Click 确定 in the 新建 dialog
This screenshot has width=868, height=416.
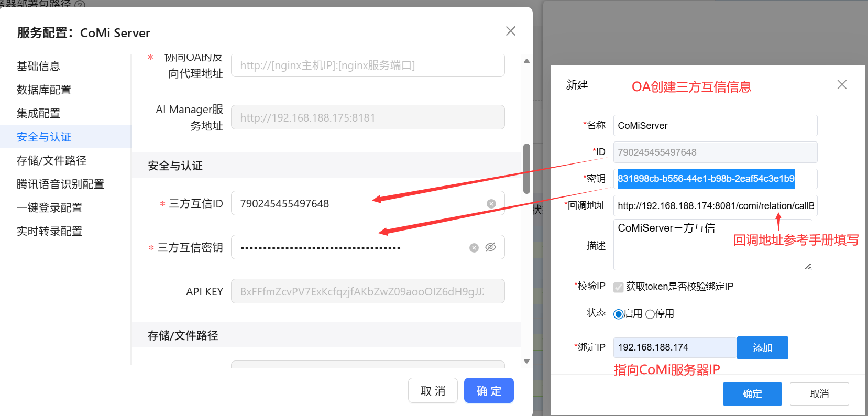752,394
